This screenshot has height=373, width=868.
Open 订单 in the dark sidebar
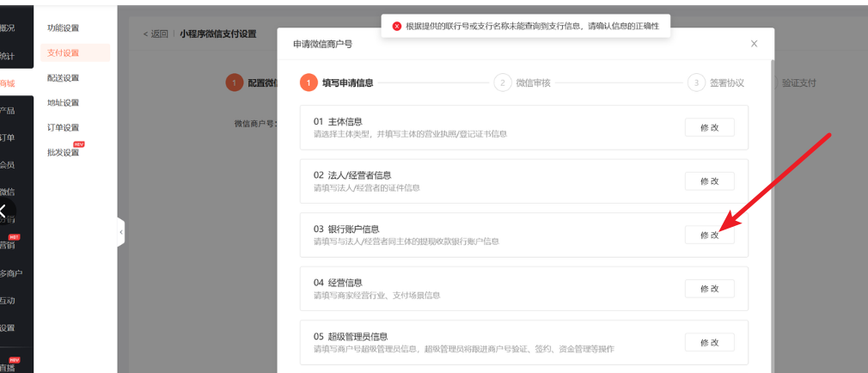tap(7, 138)
